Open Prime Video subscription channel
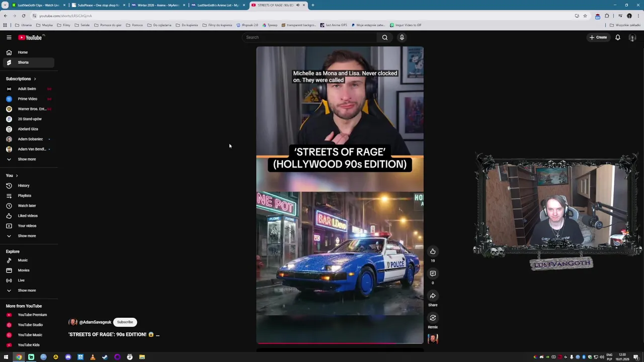 tap(28, 99)
